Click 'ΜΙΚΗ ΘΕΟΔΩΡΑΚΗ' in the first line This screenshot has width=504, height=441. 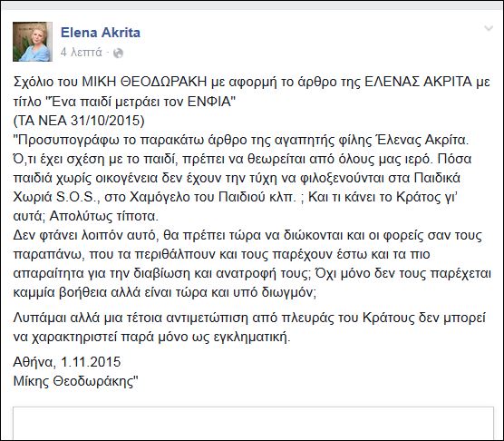[x=144, y=82]
